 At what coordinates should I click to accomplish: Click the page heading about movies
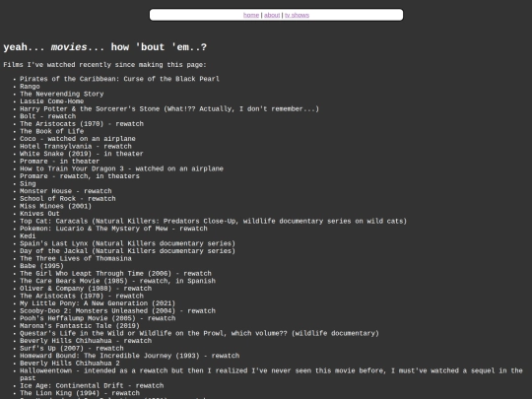click(x=104, y=47)
